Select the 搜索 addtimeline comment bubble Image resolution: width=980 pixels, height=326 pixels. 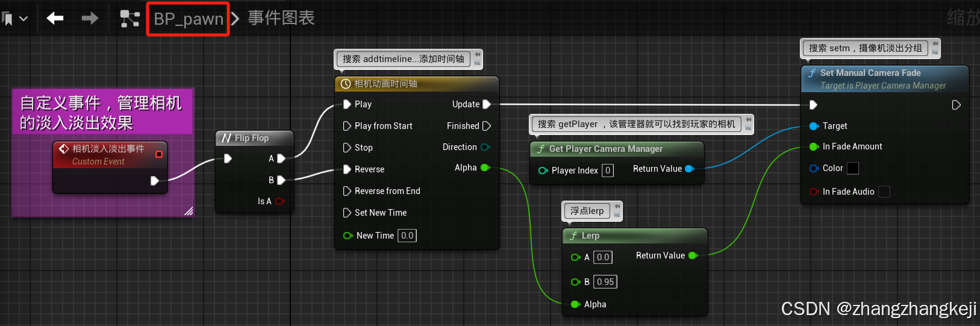coord(403,59)
